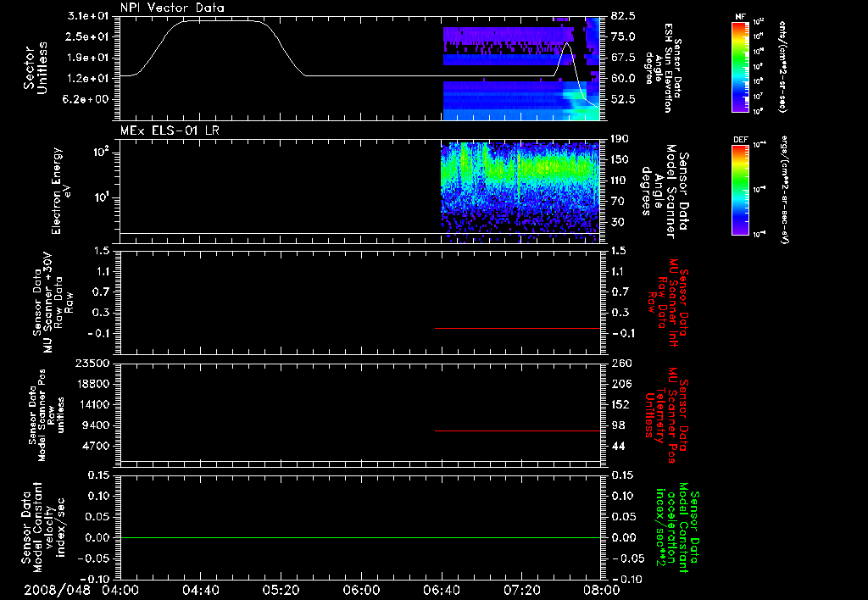Click the Model Scanner Angle degrees label
Image resolution: width=868 pixels, height=600 pixels.
[x=664, y=192]
